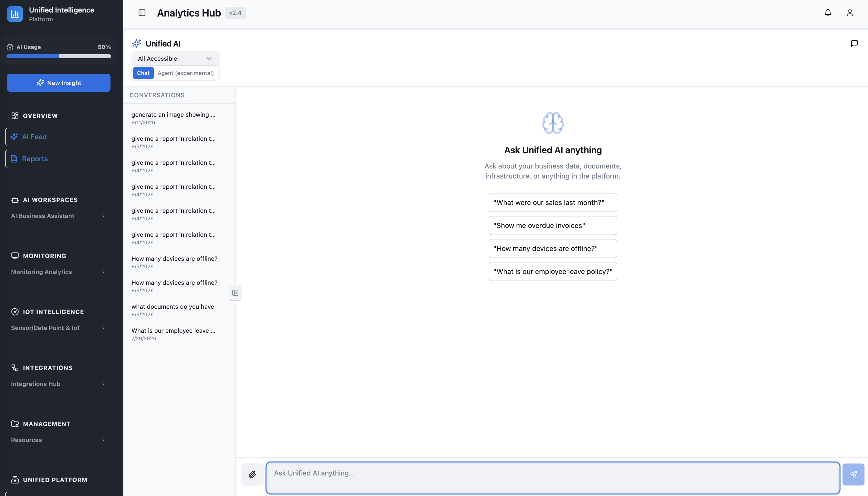Send the message with the paper plane button

853,474
